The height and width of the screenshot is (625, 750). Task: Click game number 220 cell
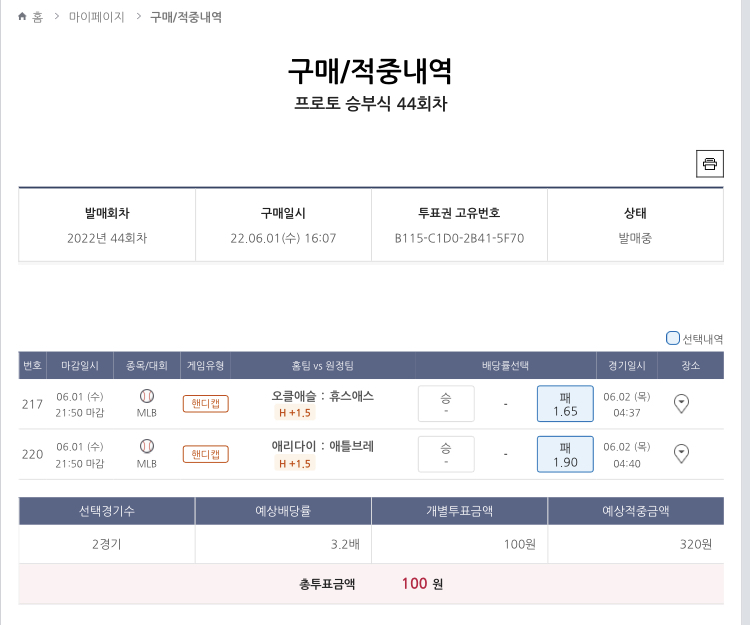click(32, 454)
